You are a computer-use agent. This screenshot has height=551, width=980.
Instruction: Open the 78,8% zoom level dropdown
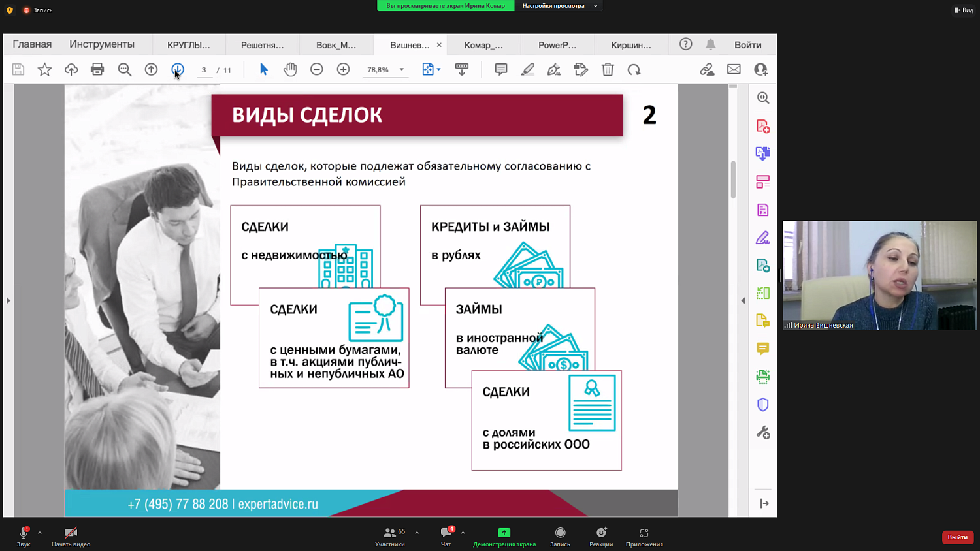[x=385, y=69]
